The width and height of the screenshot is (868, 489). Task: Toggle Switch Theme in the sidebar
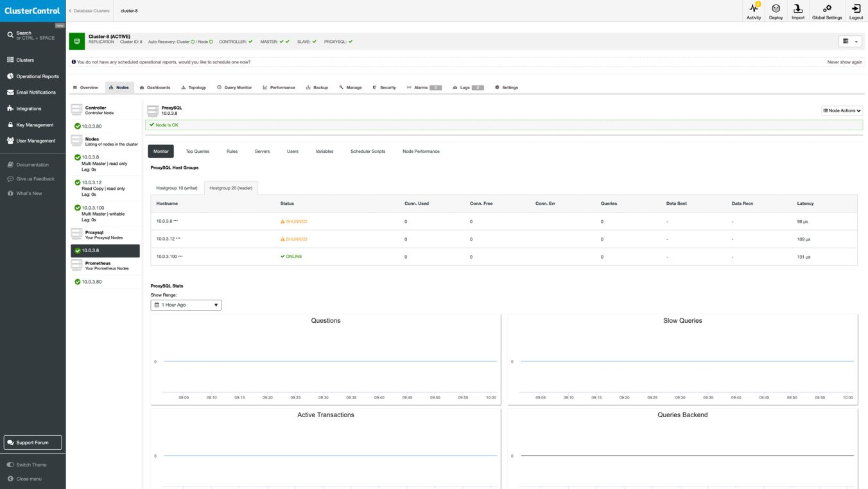[29, 465]
